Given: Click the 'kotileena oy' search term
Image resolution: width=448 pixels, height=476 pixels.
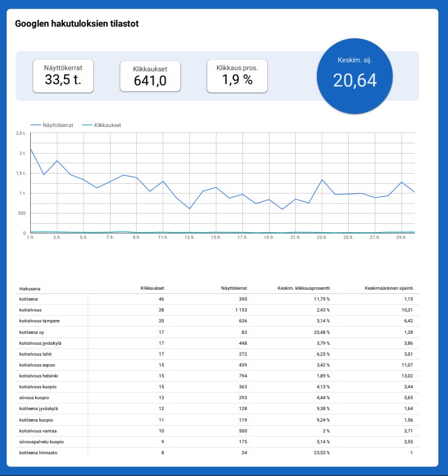Looking at the screenshot, I should click(x=33, y=332).
